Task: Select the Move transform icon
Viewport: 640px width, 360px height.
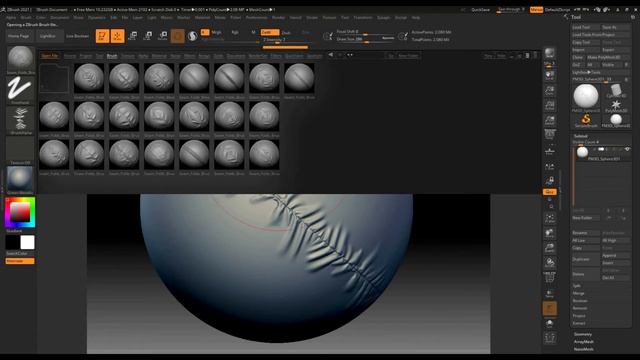Action: pos(133,36)
